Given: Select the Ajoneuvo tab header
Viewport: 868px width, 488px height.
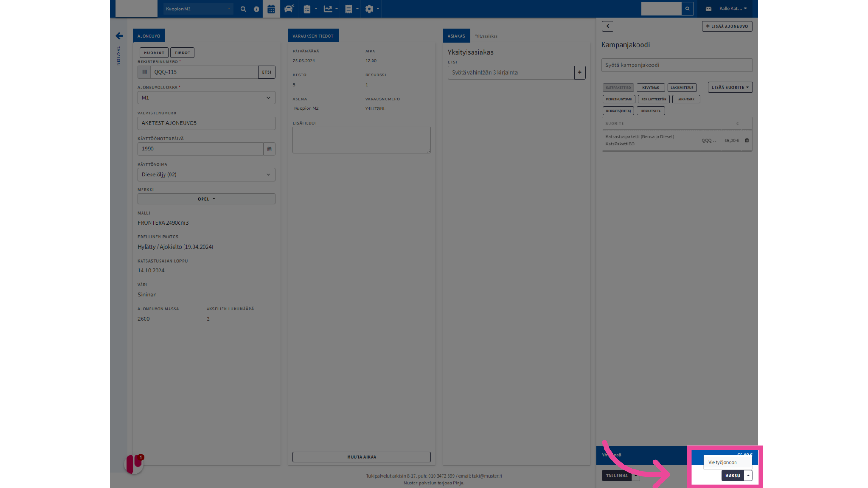Looking at the screenshot, I should [x=149, y=36].
